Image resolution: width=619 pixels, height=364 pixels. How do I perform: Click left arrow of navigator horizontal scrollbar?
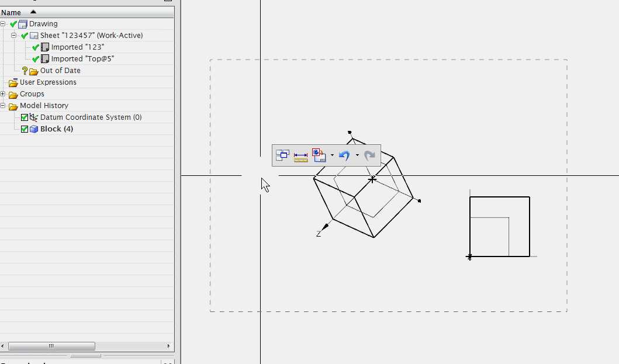(x=3, y=346)
